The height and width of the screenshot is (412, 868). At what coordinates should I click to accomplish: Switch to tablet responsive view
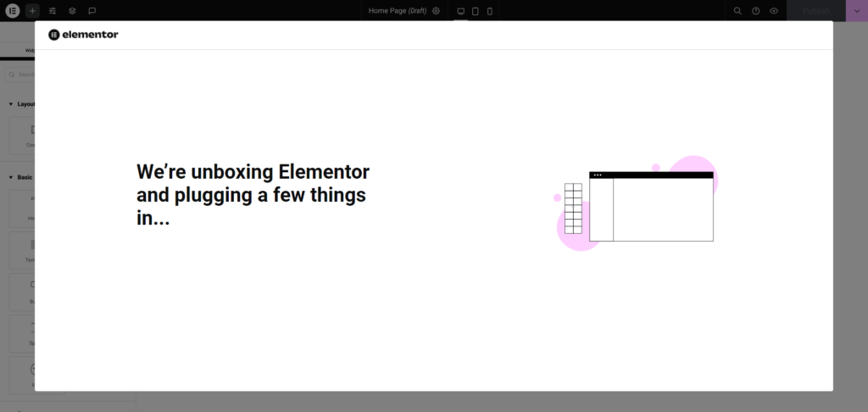pos(475,11)
